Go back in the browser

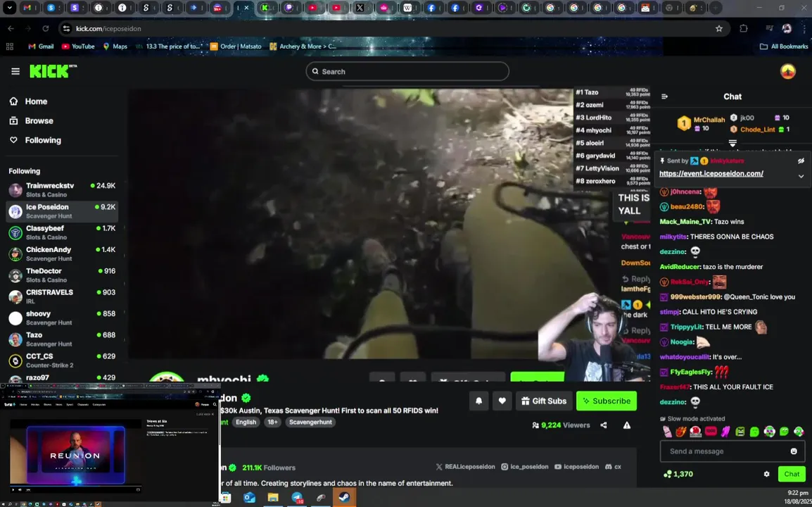(x=11, y=28)
